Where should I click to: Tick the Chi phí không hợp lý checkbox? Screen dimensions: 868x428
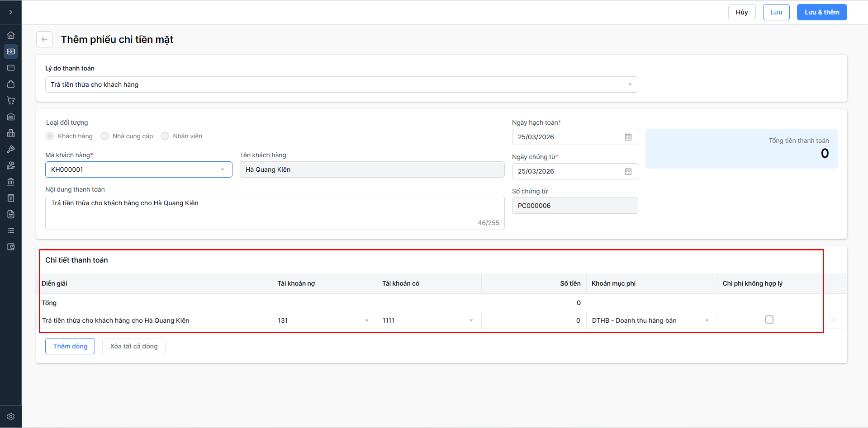(x=769, y=320)
